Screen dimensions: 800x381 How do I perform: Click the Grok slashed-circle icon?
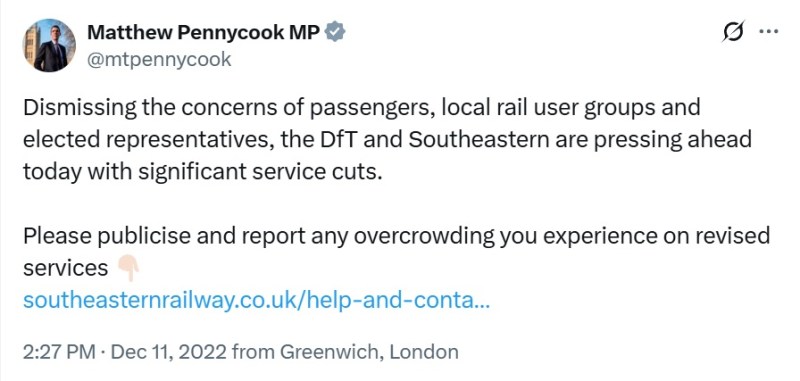coord(734,32)
